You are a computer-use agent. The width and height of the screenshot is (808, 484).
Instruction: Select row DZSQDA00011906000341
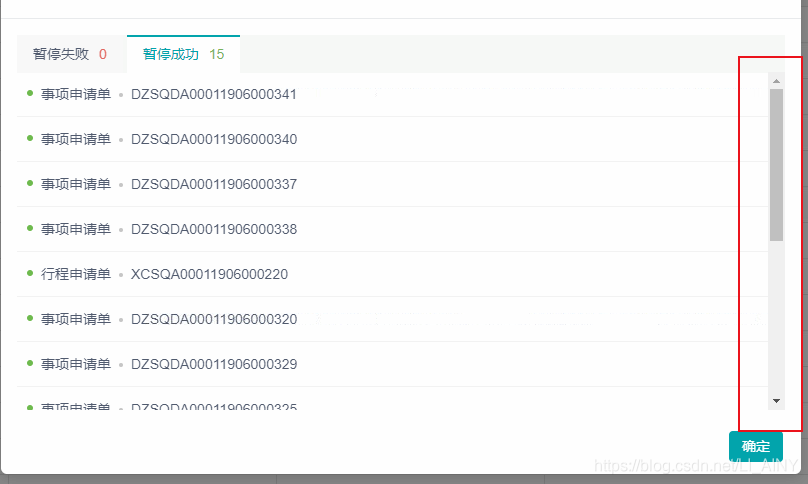click(x=392, y=94)
